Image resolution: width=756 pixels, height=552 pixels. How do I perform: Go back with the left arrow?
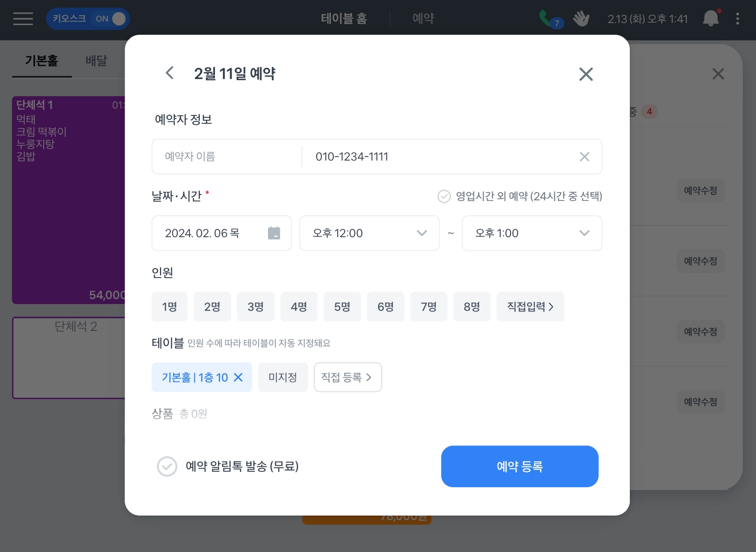[x=170, y=73]
